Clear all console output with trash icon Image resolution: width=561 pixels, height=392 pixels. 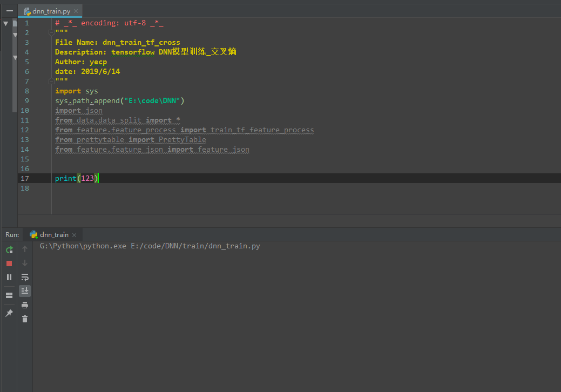tap(24, 319)
